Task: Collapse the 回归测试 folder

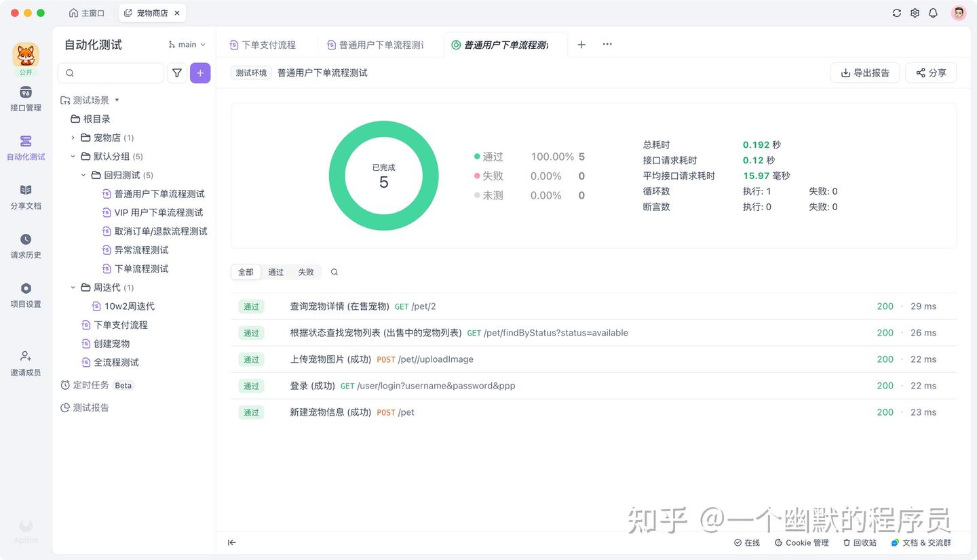Action: click(x=84, y=175)
